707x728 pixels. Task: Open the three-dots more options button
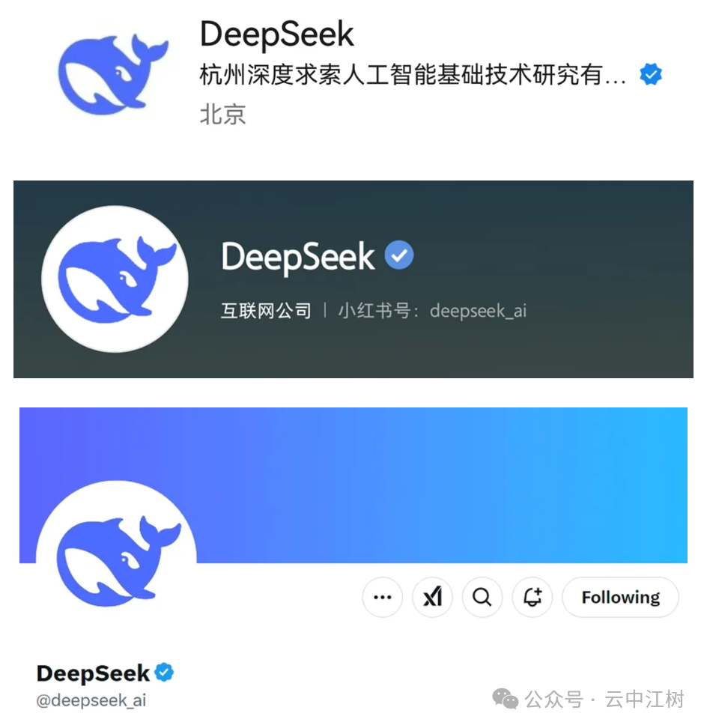pyautogui.click(x=383, y=597)
